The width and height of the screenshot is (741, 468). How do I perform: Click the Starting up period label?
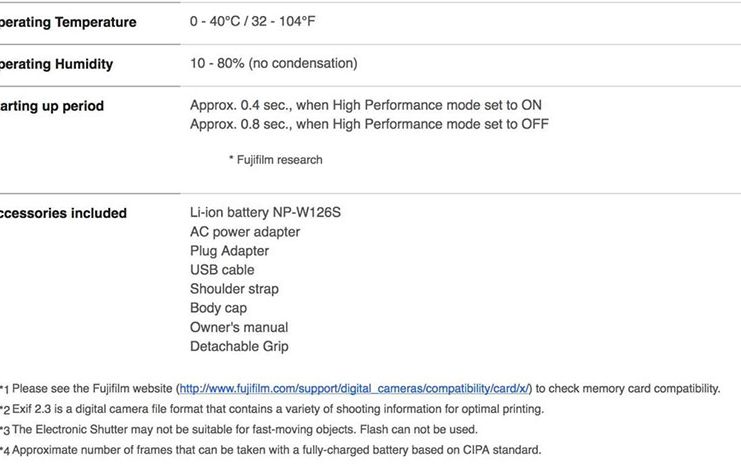(52, 106)
